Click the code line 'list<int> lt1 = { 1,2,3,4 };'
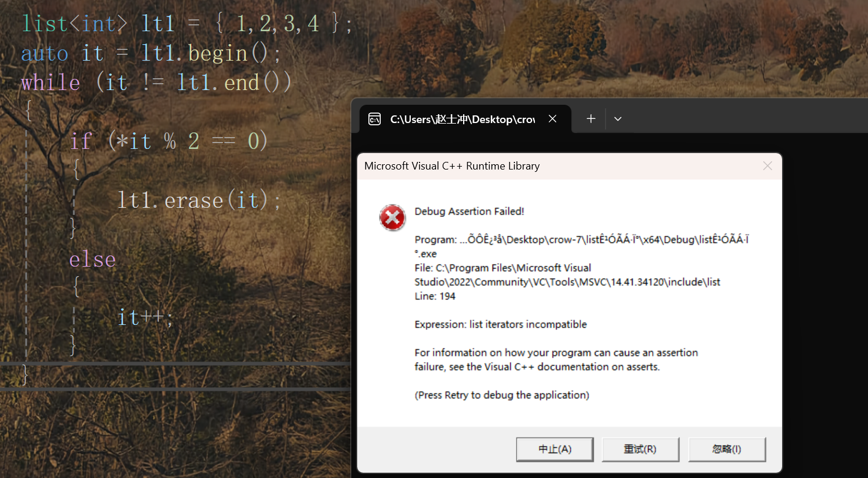868x478 pixels. [188, 24]
